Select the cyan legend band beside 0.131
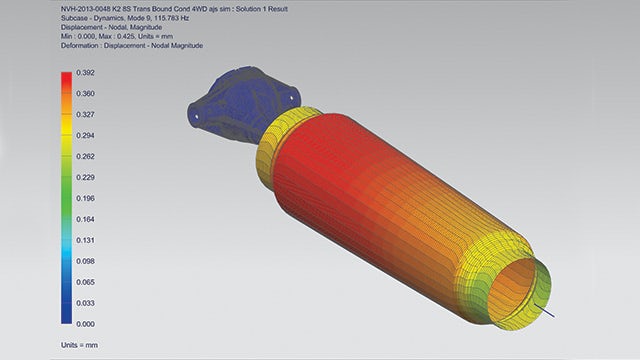The width and height of the screenshot is (640, 360). tap(67, 240)
